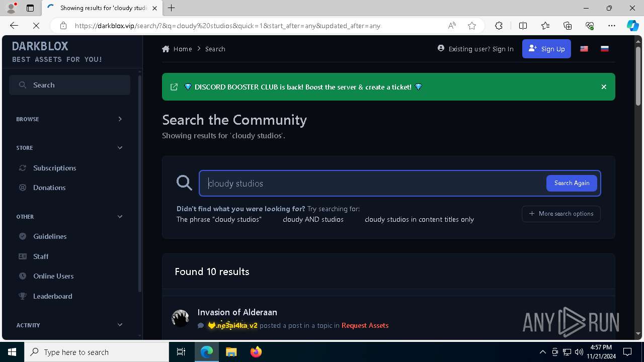The image size is (644, 362).
Task: Launch Firefox from taskbar
Action: (256, 352)
